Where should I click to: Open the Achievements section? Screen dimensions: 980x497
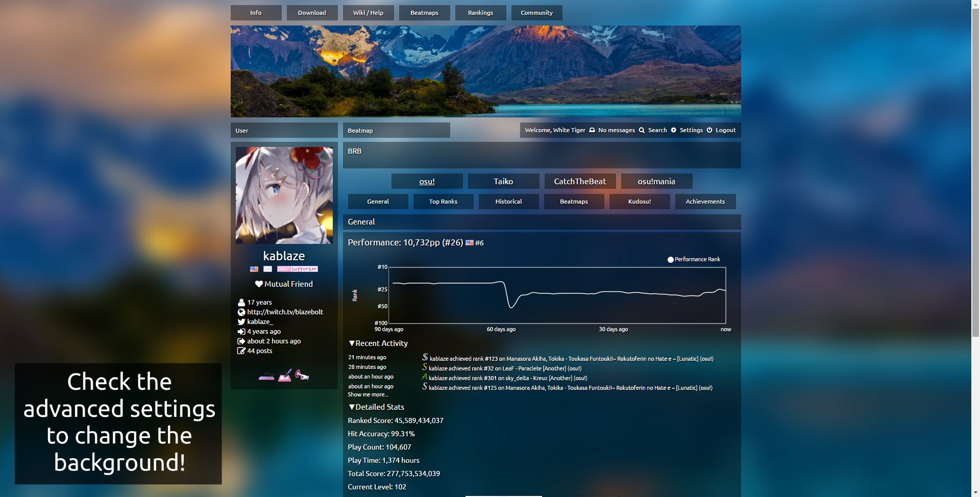pyautogui.click(x=705, y=202)
